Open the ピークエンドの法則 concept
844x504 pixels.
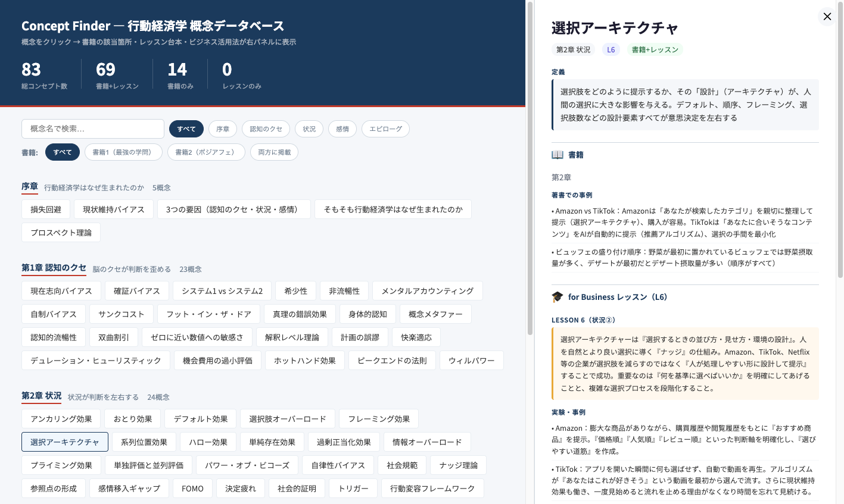pos(392,360)
